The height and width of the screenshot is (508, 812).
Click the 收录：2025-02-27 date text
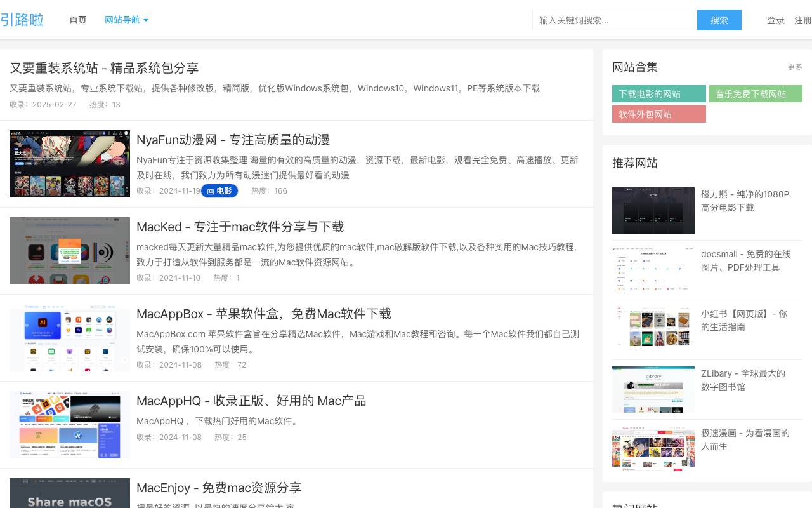click(43, 105)
